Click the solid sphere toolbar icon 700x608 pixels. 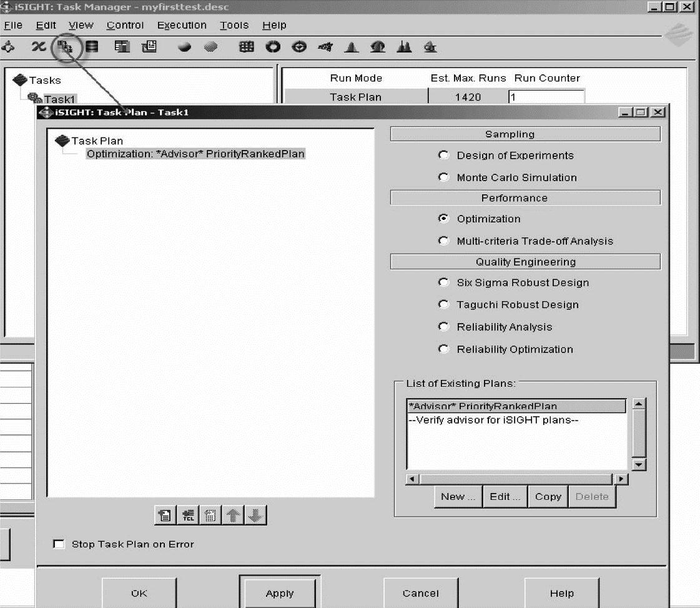coord(184,46)
